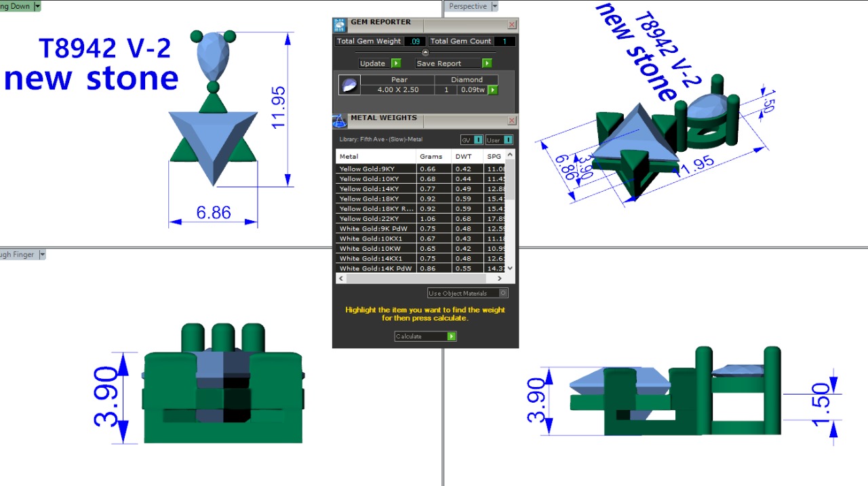Select the Yellow Gold:14KY row
Image resolution: width=868 pixels, height=486 pixels.
(x=376, y=189)
